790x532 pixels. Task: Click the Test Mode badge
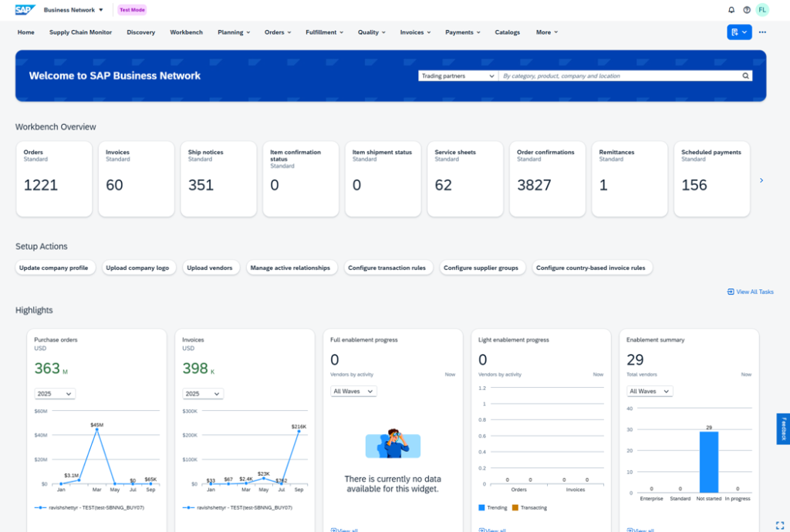[x=132, y=9]
